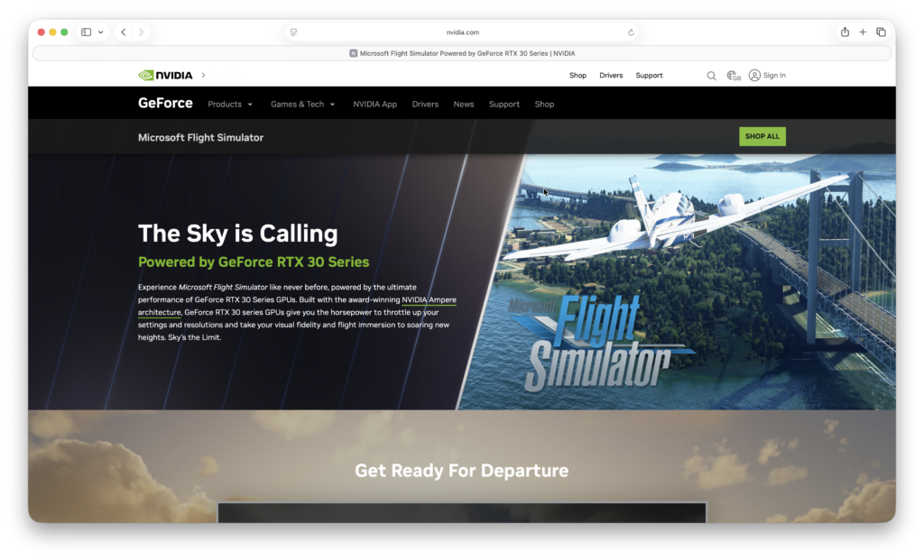Click the Flight Simulator hero image

tap(678, 281)
